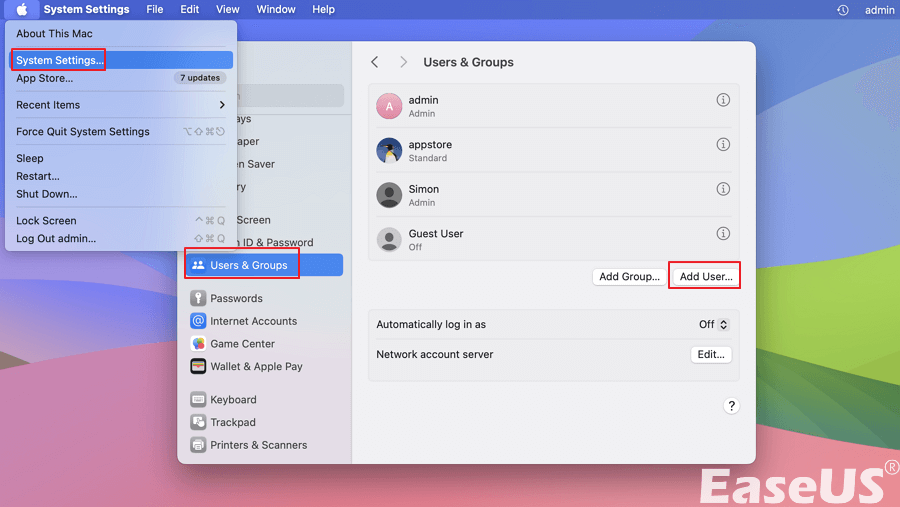Select the admin user avatar
Image resolution: width=900 pixels, height=507 pixels.
(389, 106)
